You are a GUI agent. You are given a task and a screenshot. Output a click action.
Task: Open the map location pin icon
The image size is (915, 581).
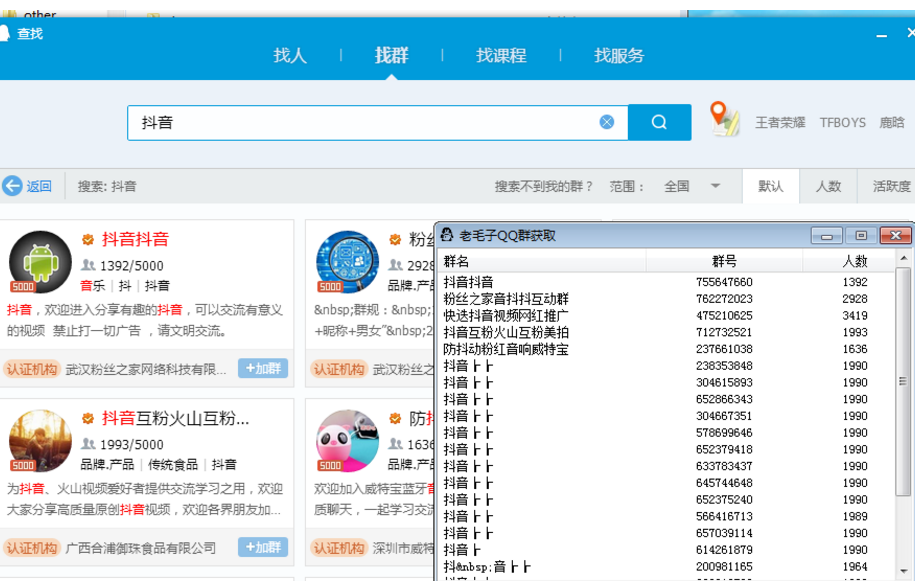tap(724, 118)
